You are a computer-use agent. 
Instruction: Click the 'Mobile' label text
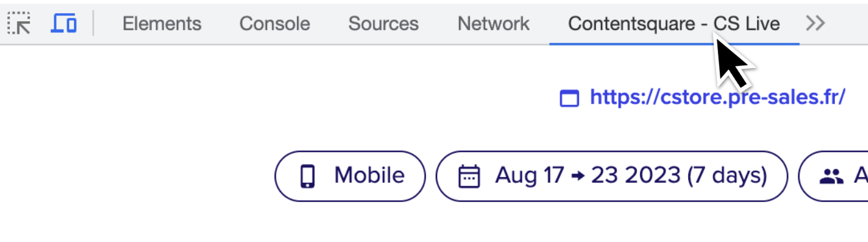pyautogui.click(x=369, y=175)
